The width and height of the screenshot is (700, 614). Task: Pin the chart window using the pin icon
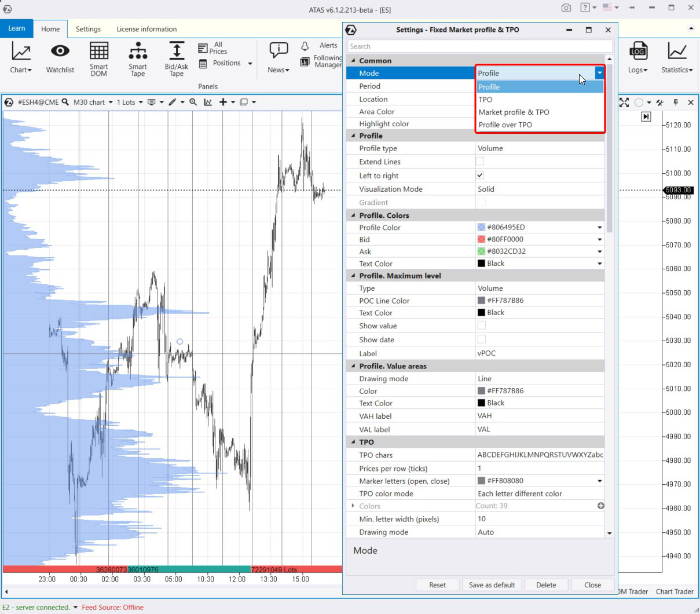coord(677,103)
